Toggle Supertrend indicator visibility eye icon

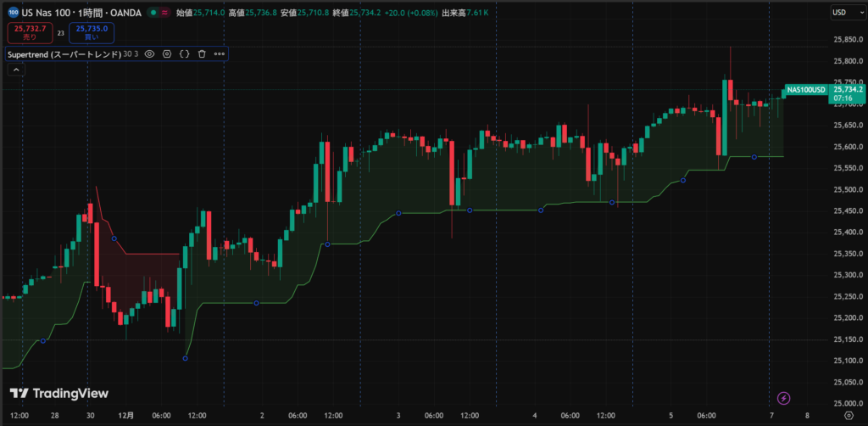[149, 53]
